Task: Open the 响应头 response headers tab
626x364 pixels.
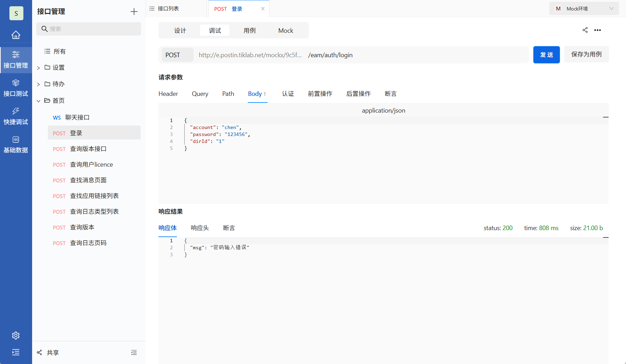Action: coord(199,228)
